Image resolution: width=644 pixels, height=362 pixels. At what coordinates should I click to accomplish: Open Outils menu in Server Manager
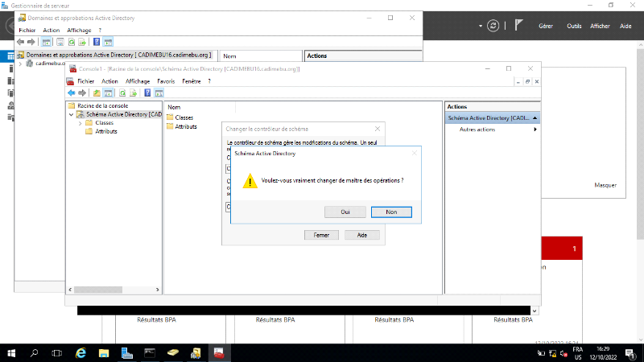tap(574, 26)
